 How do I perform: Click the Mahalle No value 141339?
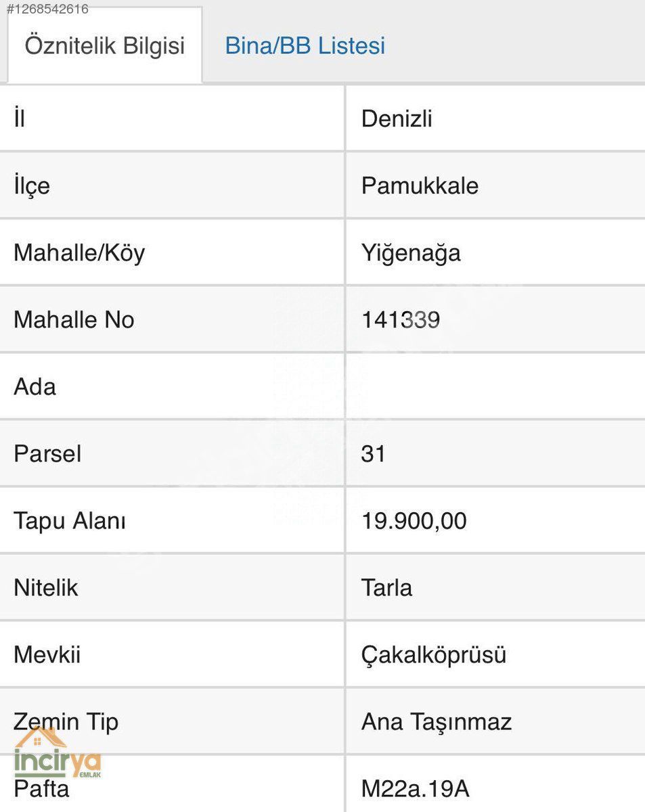click(401, 319)
